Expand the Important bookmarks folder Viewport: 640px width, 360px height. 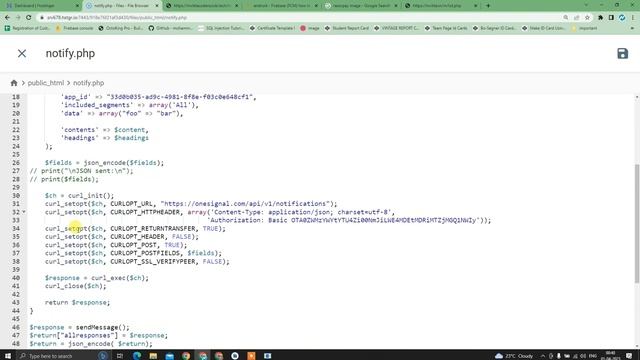(584, 28)
